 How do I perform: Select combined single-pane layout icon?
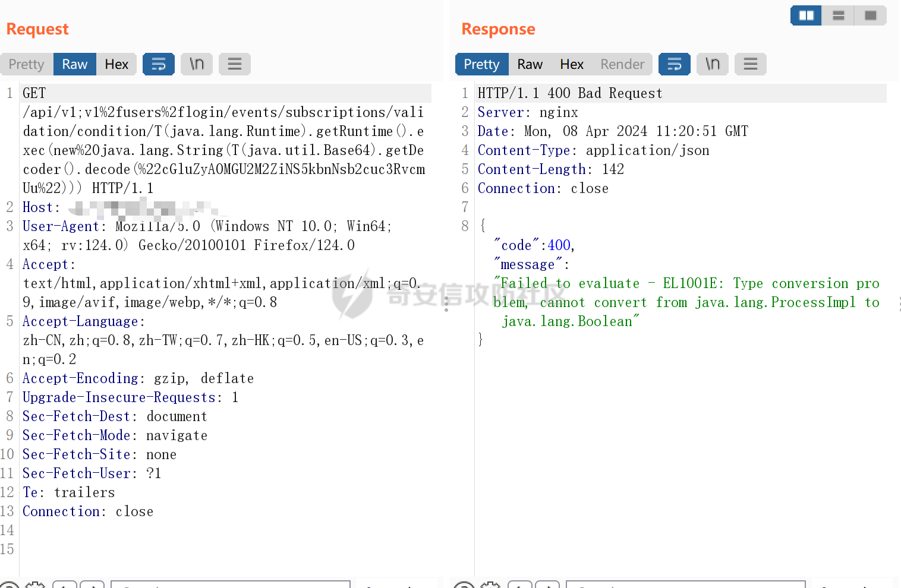pos(871,15)
